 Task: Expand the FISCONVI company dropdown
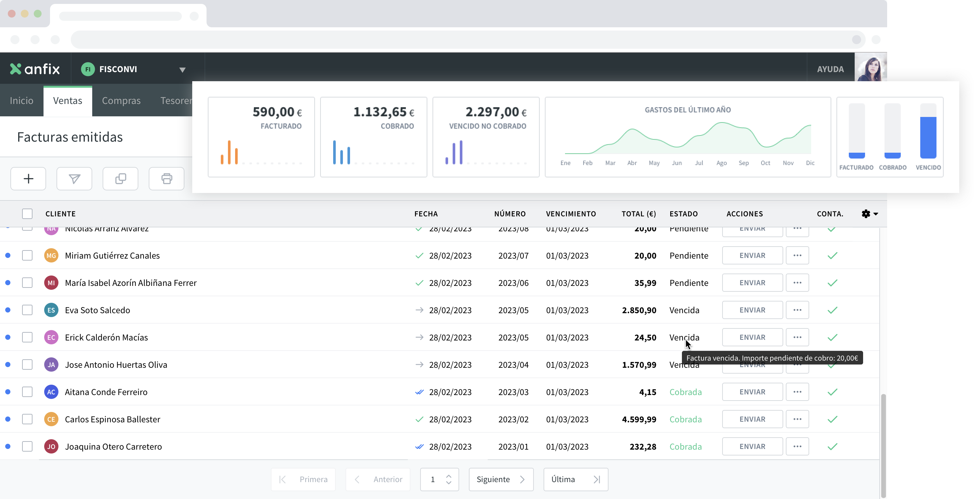(182, 70)
